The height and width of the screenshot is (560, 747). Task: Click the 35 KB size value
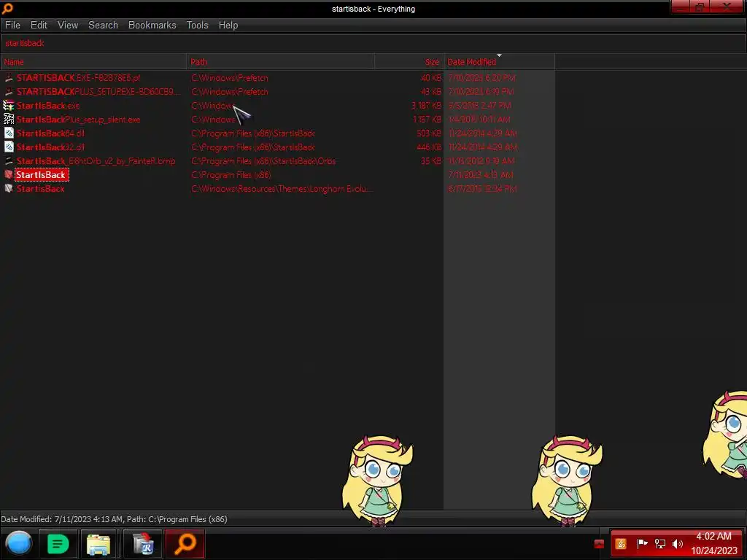431,160
